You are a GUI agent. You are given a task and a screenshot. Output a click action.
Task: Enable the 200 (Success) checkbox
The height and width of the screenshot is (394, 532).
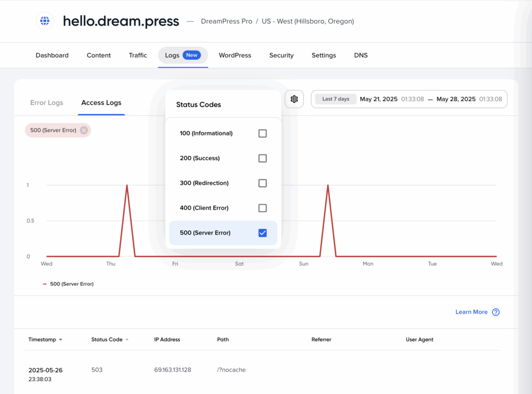(x=262, y=159)
